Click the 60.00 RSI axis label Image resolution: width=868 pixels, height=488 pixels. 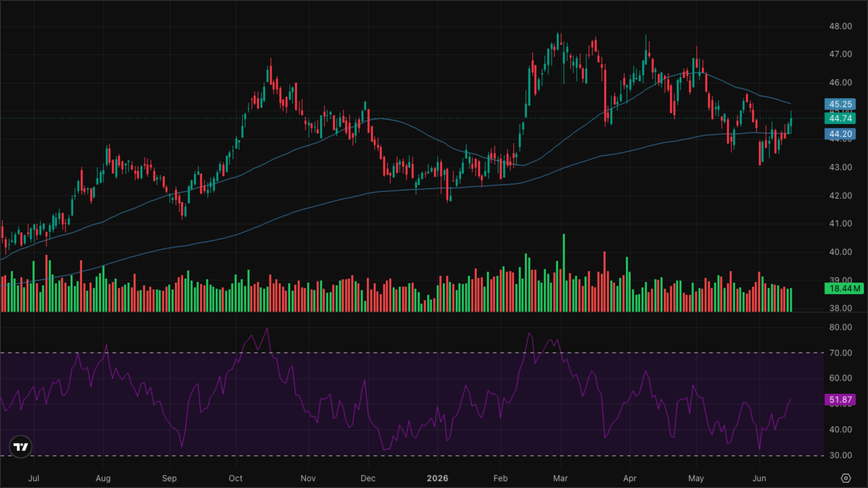point(841,378)
